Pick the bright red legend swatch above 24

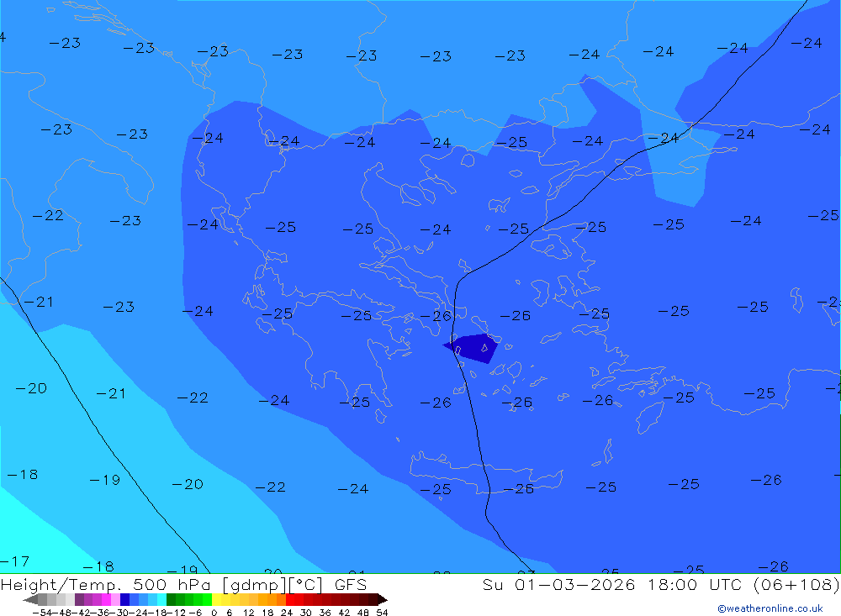290,599
